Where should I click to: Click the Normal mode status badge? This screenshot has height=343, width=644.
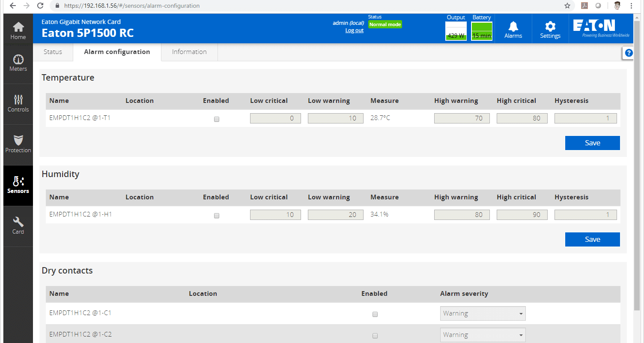[385, 24]
